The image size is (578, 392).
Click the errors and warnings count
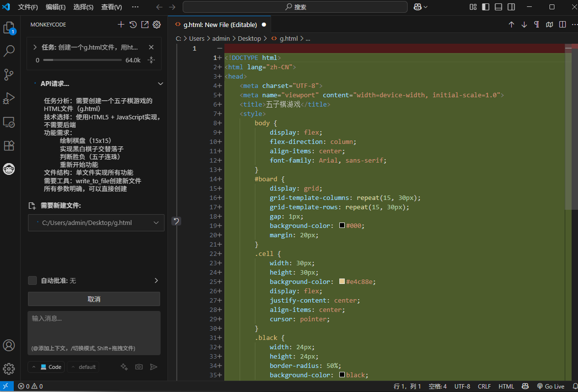(30, 387)
